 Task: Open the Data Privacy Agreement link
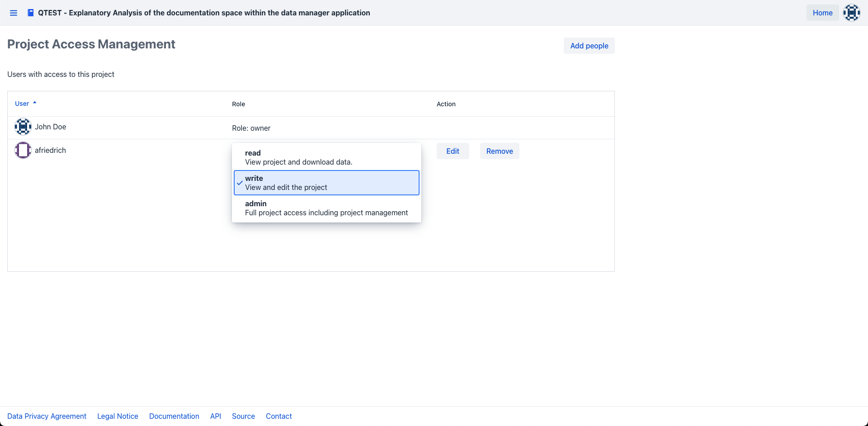(x=47, y=416)
